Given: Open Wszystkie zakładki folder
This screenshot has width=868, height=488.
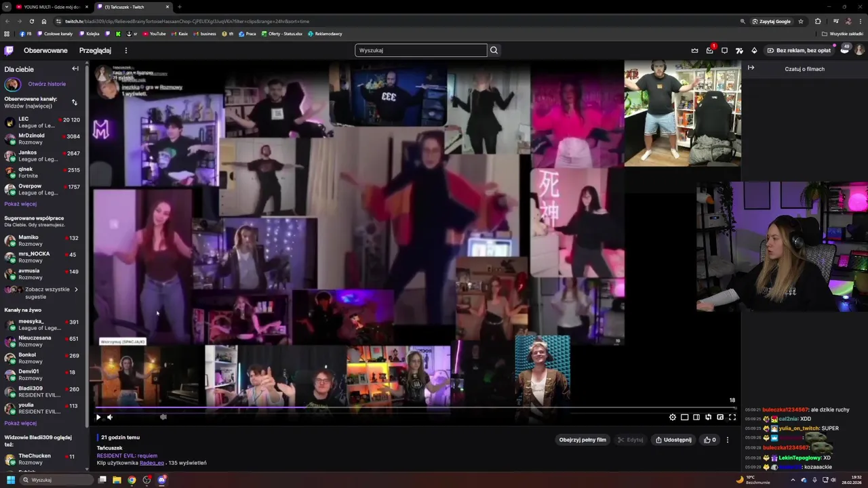Looking at the screenshot, I should (x=842, y=34).
